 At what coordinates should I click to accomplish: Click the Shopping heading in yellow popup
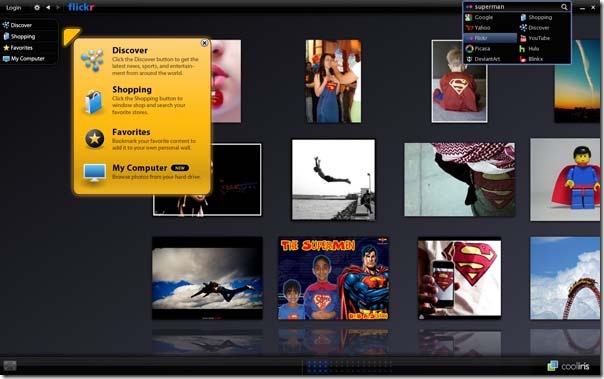pyautogui.click(x=132, y=90)
